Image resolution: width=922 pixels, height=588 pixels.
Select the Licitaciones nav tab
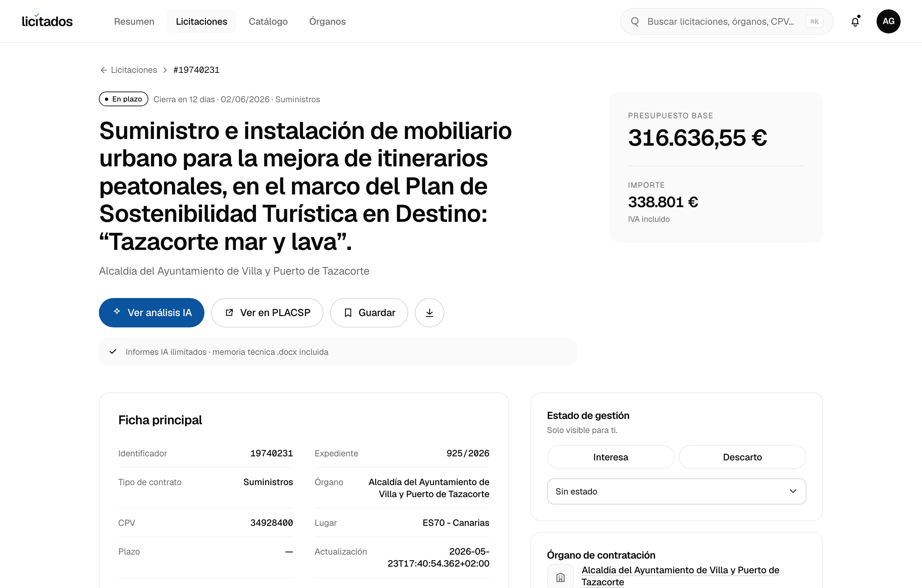(x=201, y=21)
